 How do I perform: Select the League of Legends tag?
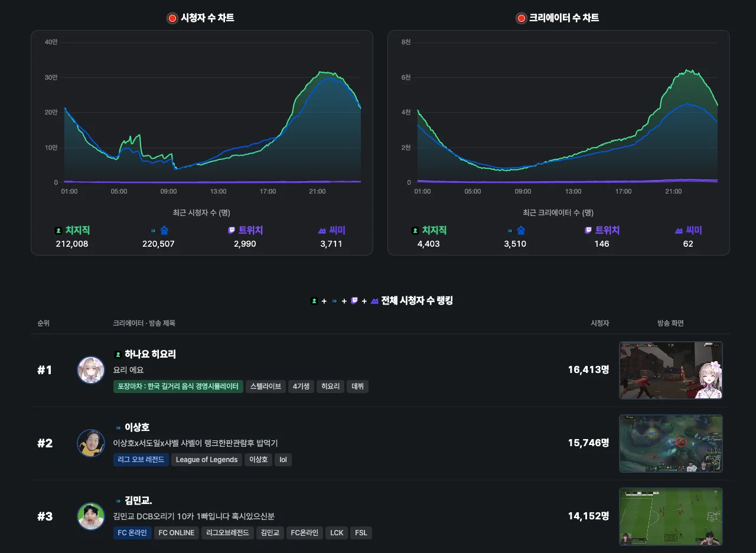[x=207, y=460]
